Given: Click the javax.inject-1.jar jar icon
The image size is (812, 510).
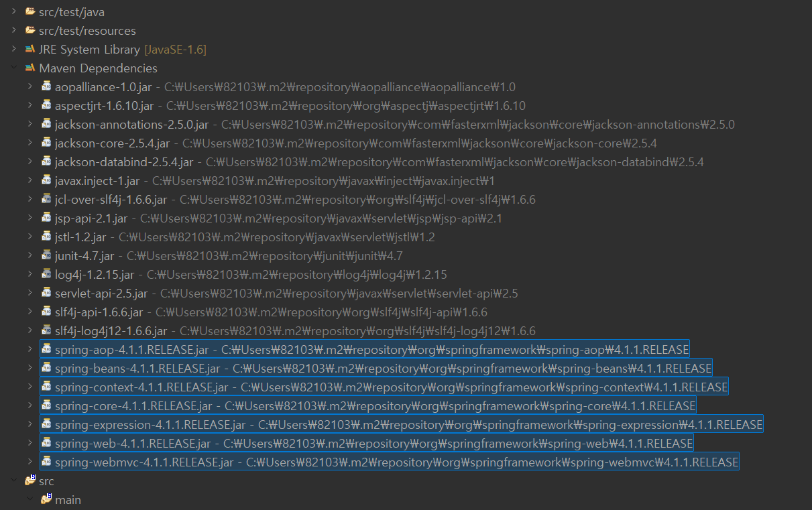Looking at the screenshot, I should click(x=46, y=180).
